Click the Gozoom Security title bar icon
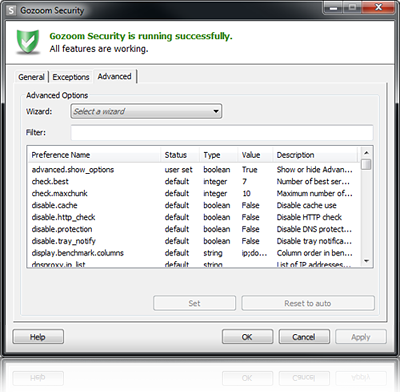The width and height of the screenshot is (400, 392). tap(11, 10)
